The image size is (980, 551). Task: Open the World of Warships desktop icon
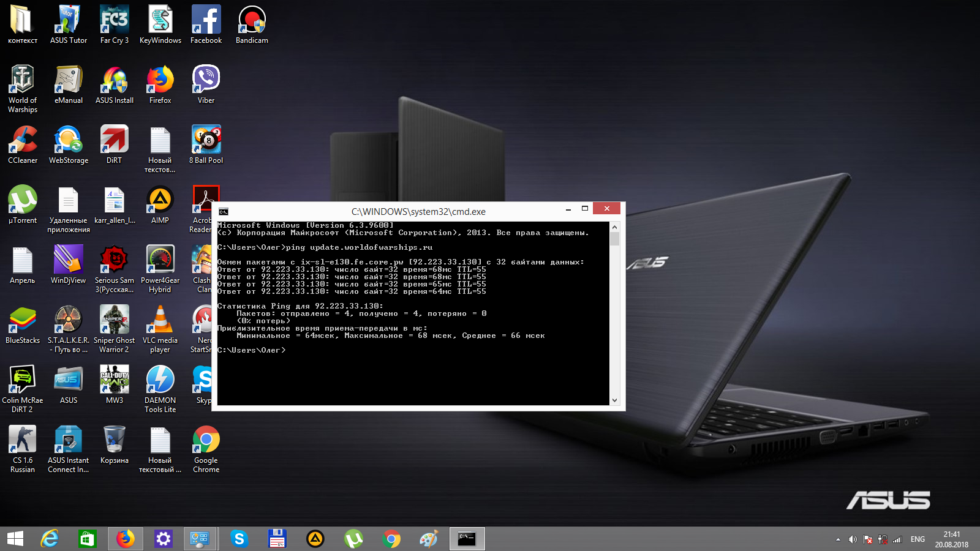pyautogui.click(x=23, y=88)
